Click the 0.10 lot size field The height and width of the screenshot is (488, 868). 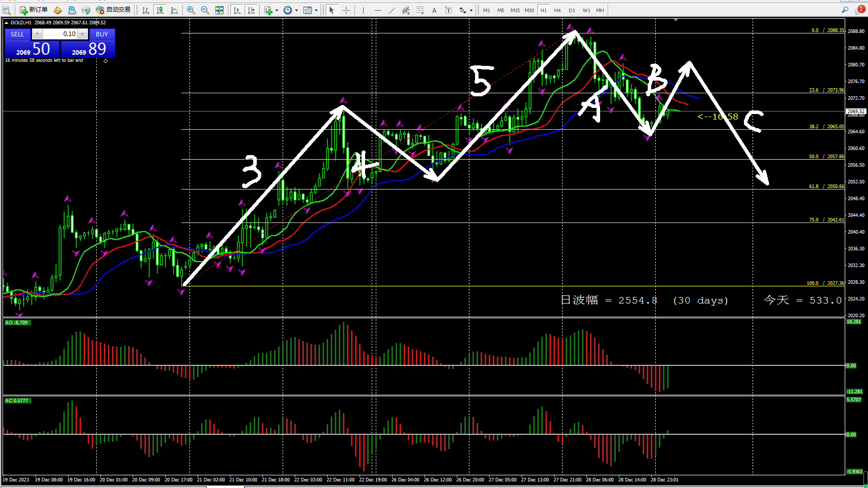coord(60,34)
